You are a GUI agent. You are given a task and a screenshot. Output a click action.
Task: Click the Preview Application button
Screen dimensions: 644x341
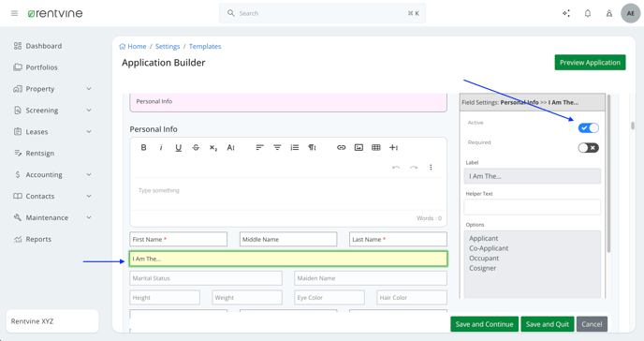click(x=590, y=63)
